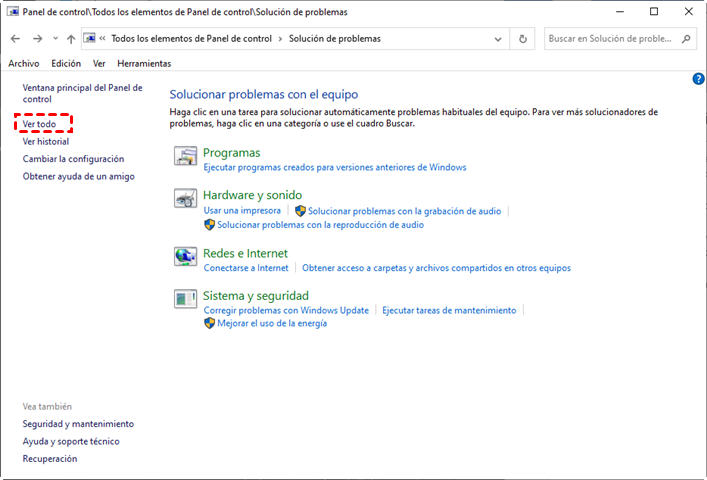Open the Archivo menu
Viewport: 707px width, 480px height.
(24, 63)
